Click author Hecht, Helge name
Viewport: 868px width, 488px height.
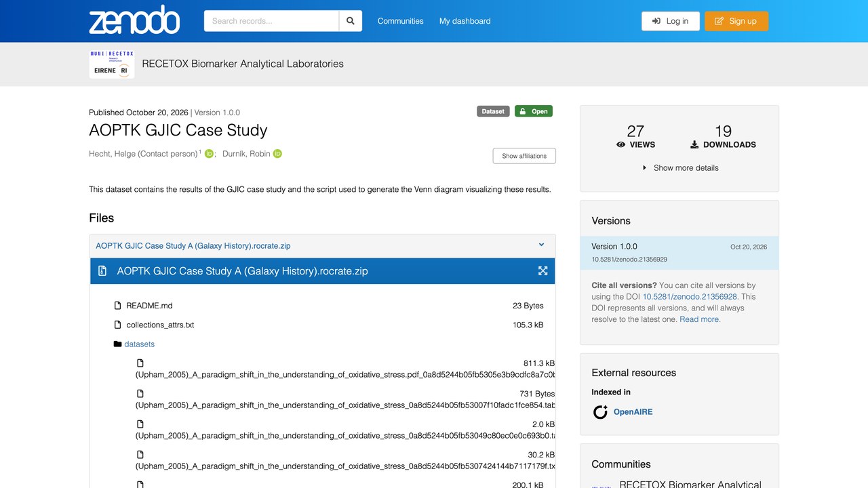(143, 154)
